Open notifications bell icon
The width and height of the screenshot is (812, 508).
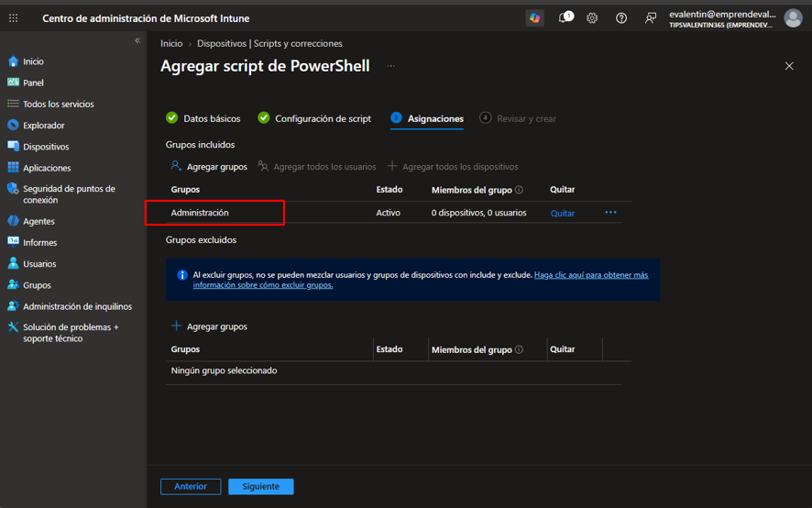[x=565, y=18]
